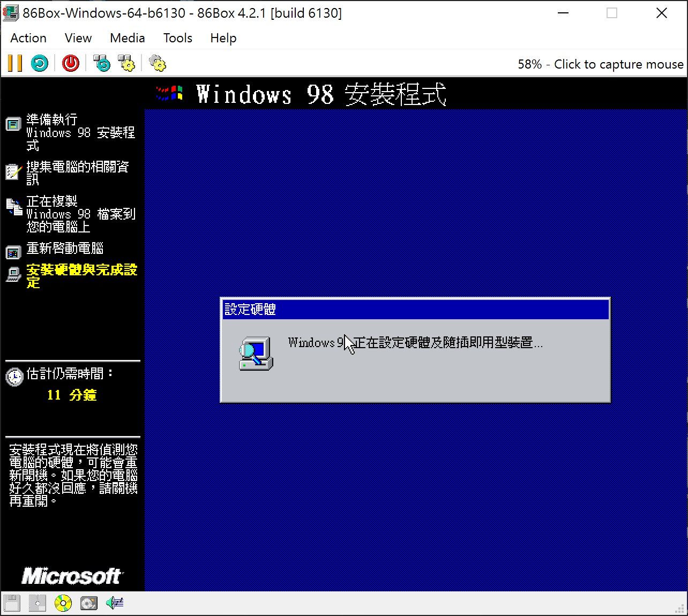Click the 86Box app icon in title bar

coord(11,13)
